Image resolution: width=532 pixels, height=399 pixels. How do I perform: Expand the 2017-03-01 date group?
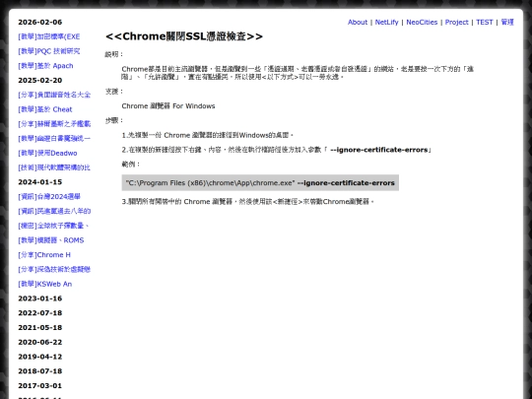pos(40,386)
